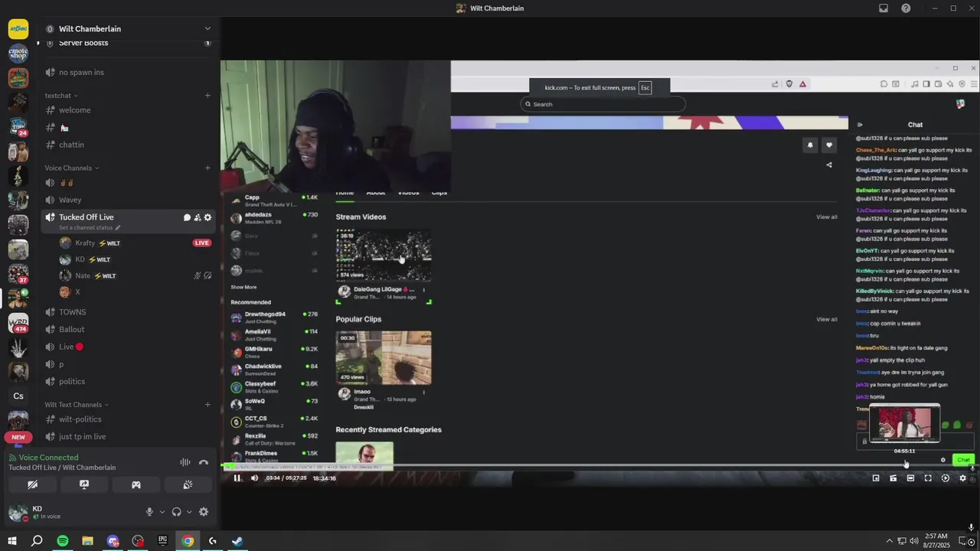Open input device options arrow beside microphone
This screenshot has height=551, width=980.
click(x=162, y=512)
